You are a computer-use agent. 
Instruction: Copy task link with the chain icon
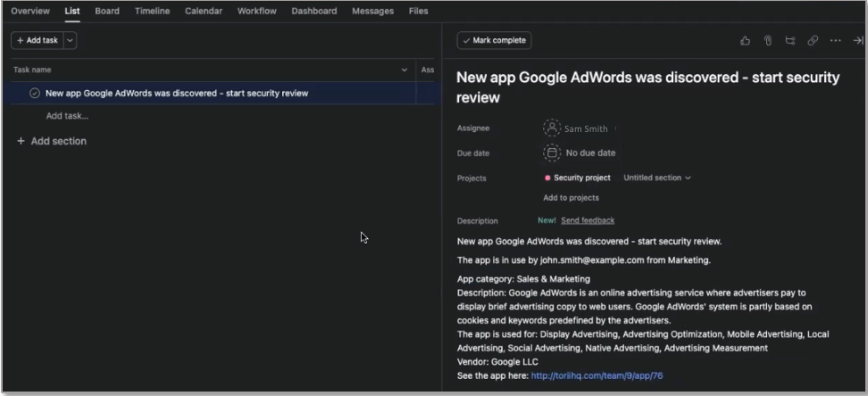click(x=813, y=40)
